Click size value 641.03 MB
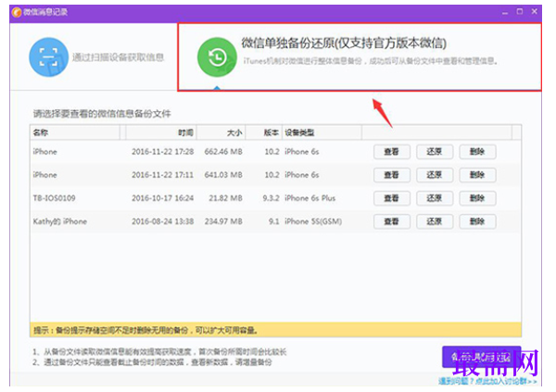The width and height of the screenshot is (556, 392). [223, 175]
